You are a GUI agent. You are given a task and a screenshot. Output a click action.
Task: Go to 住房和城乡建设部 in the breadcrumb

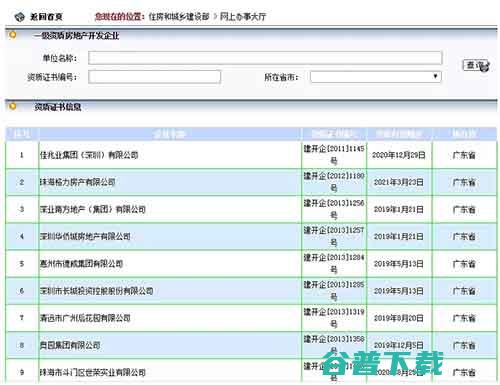point(179,16)
